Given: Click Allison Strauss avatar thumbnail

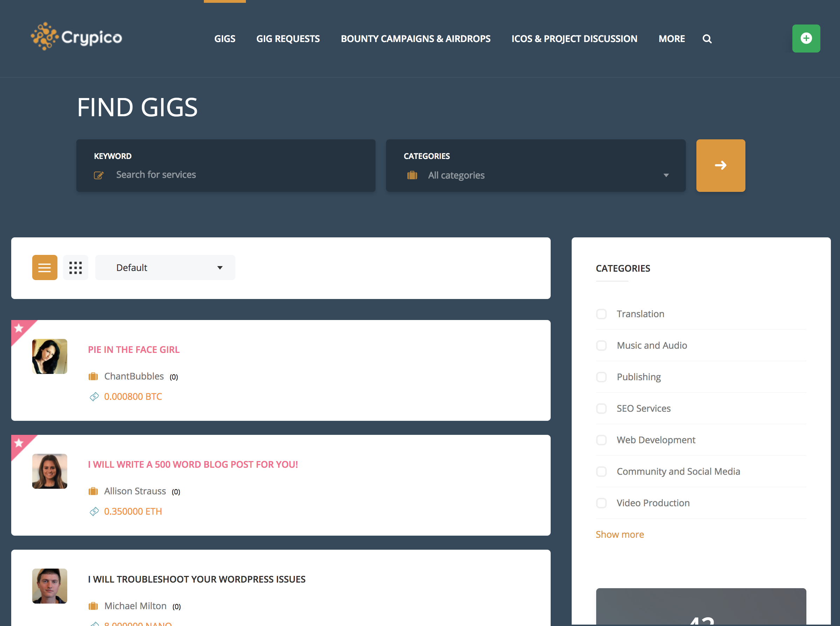Looking at the screenshot, I should [x=50, y=471].
